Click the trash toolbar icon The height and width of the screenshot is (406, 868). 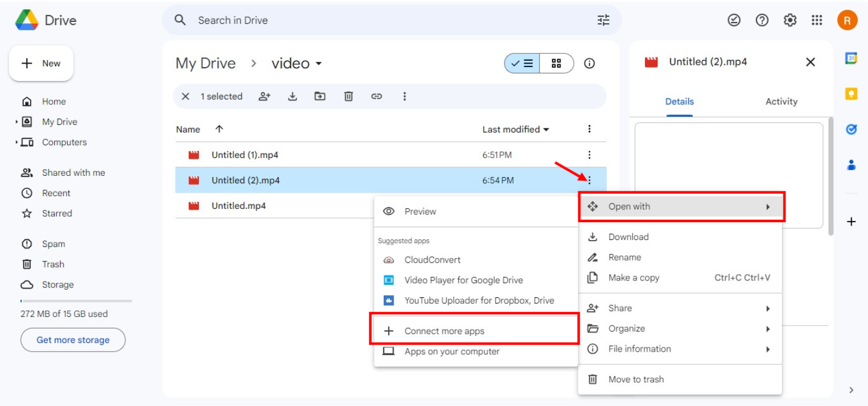[348, 97]
